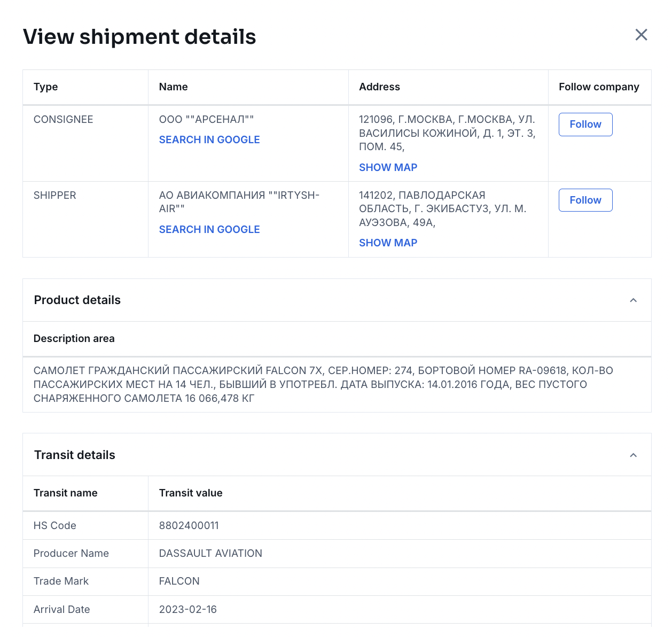
Task: Close the shipment details dialog
Action: 641,35
